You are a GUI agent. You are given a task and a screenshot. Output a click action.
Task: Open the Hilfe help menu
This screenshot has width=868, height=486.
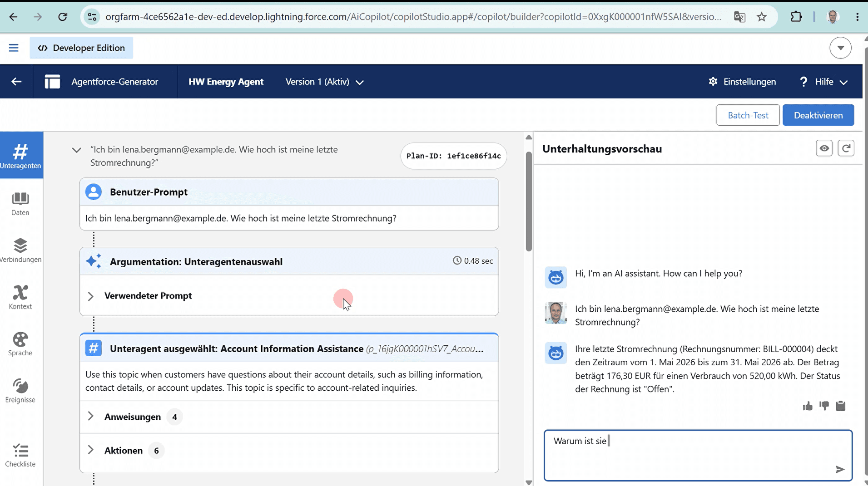(x=824, y=82)
